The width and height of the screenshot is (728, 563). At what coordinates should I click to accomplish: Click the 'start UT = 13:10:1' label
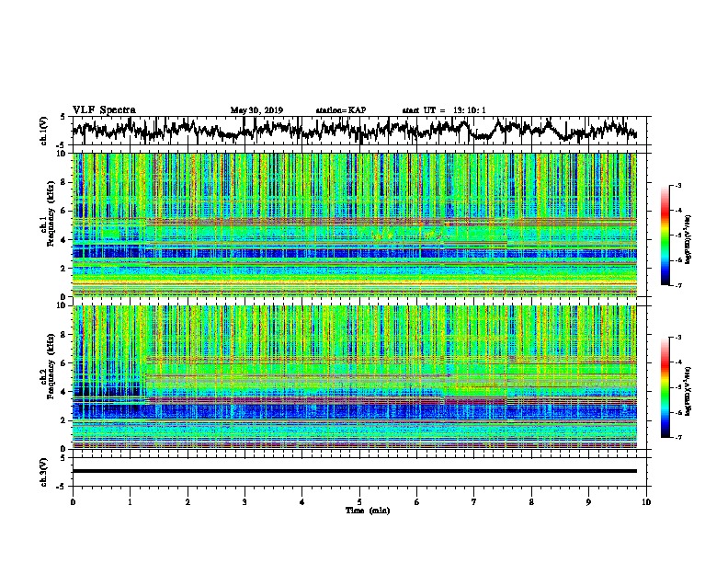coord(444,110)
